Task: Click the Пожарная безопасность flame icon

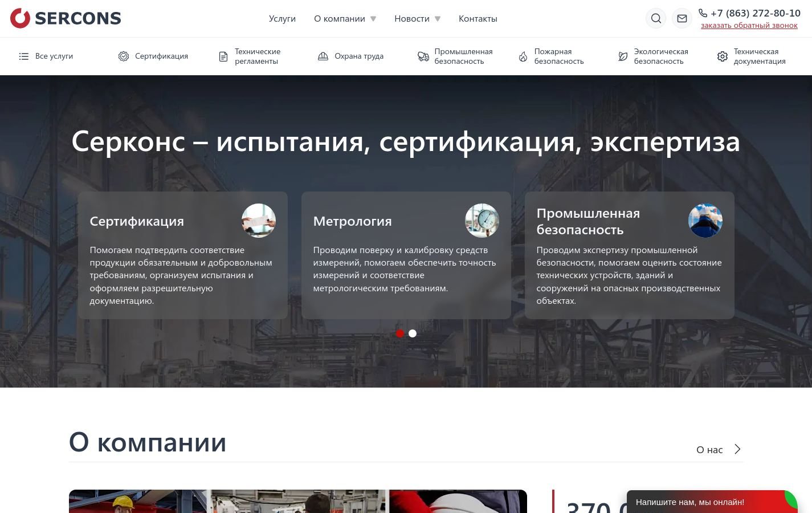Action: coord(523,56)
